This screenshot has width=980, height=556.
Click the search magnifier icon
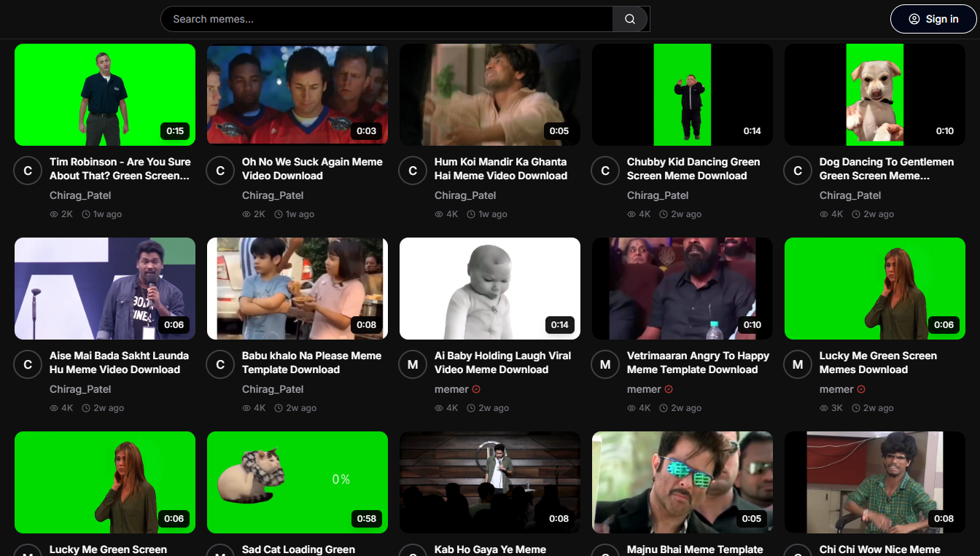[x=628, y=19]
